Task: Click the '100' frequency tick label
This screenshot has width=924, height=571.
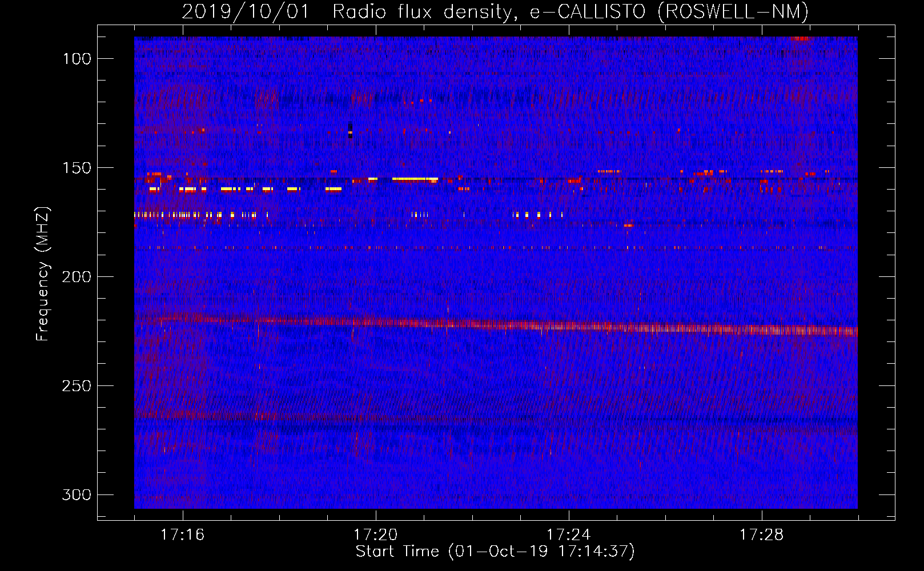Action: pyautogui.click(x=77, y=59)
